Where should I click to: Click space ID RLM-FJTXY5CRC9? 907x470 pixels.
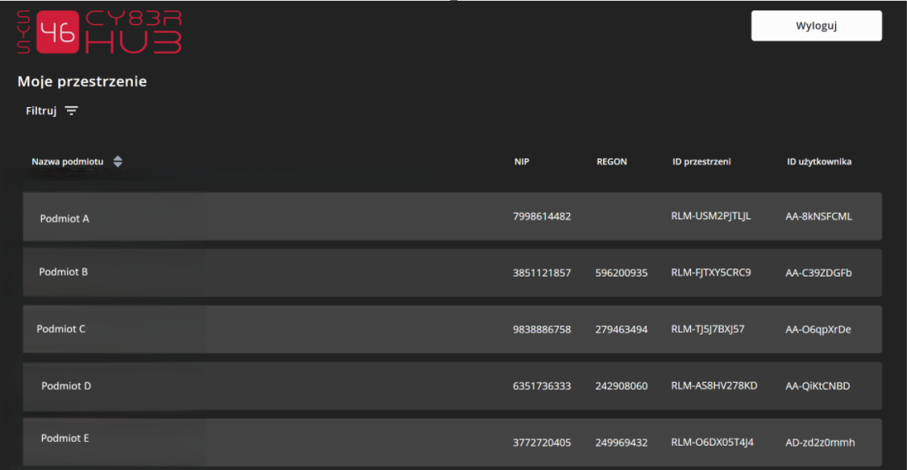pyautogui.click(x=711, y=272)
